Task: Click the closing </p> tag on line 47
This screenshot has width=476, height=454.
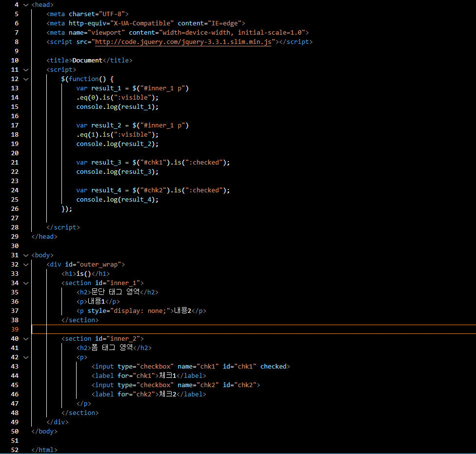Action: click(x=83, y=404)
